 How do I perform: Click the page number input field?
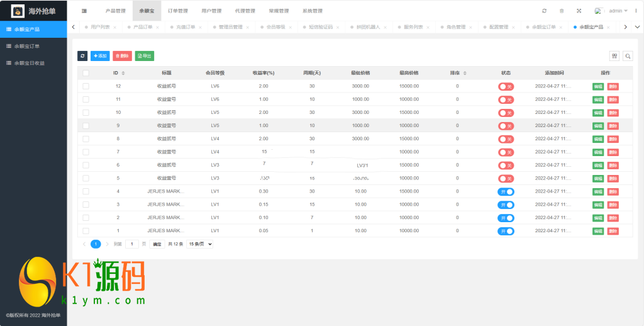[132, 244]
